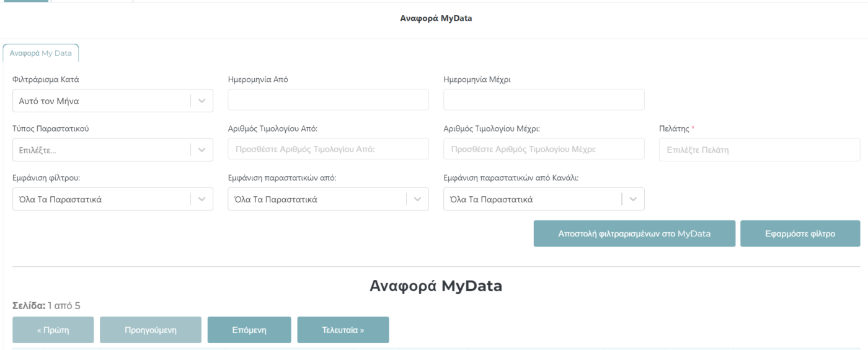Click Αποστολή φιλτραρισμένων στο MyData button
Screen dimensions: 868x350
click(x=634, y=233)
